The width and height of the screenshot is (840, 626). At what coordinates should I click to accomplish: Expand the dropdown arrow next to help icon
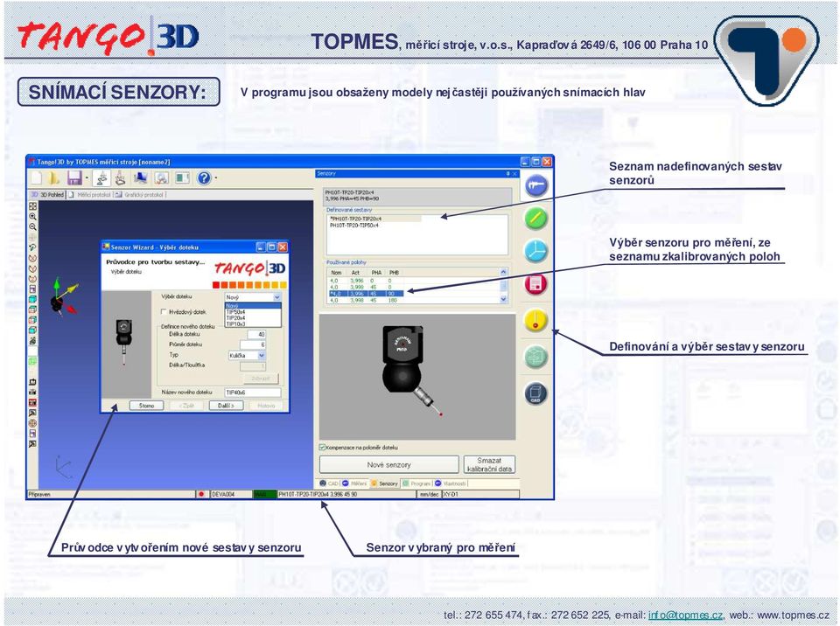(x=216, y=178)
